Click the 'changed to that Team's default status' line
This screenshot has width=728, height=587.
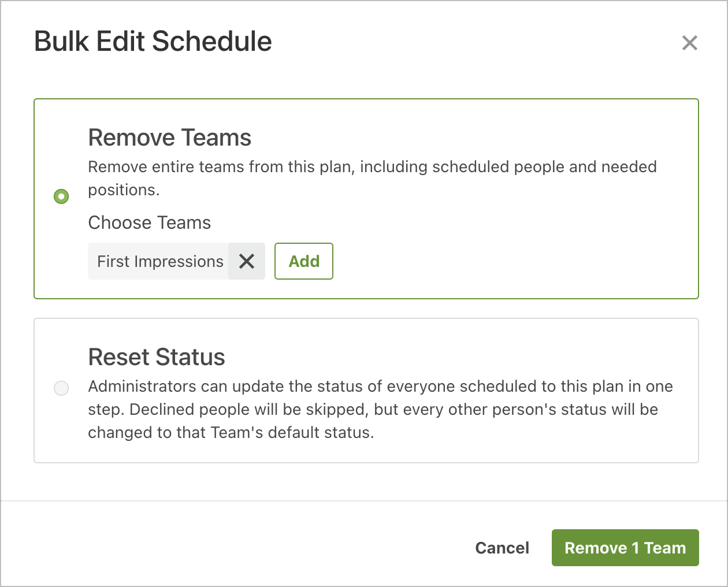[231, 433]
